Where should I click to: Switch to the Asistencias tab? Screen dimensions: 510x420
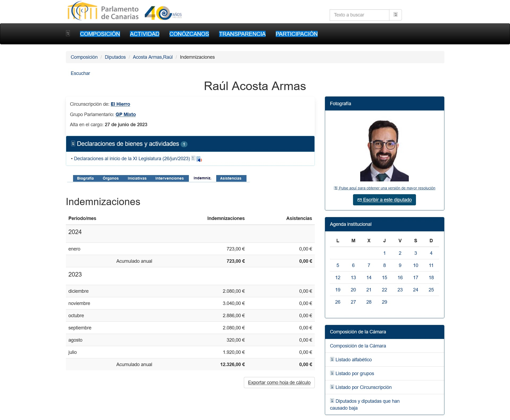point(231,178)
